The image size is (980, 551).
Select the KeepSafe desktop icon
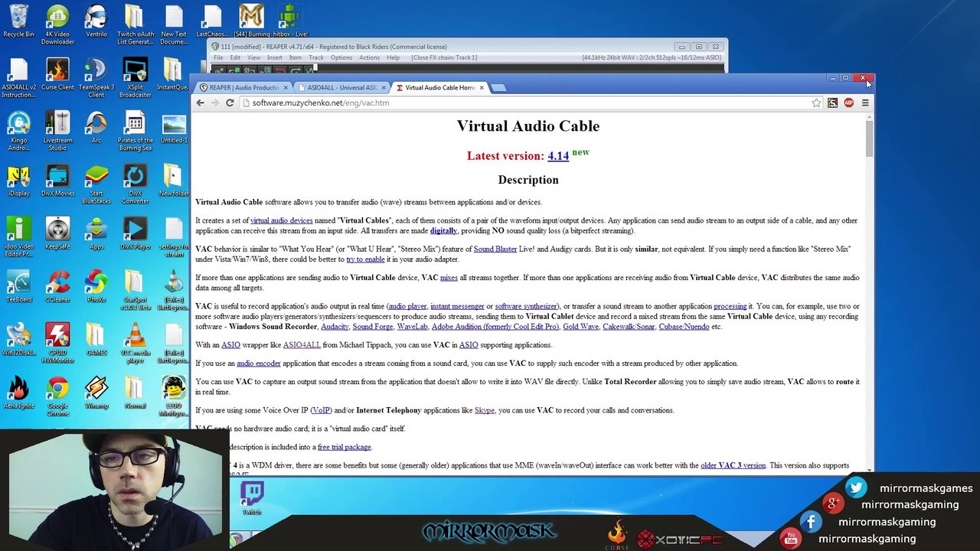[57, 233]
